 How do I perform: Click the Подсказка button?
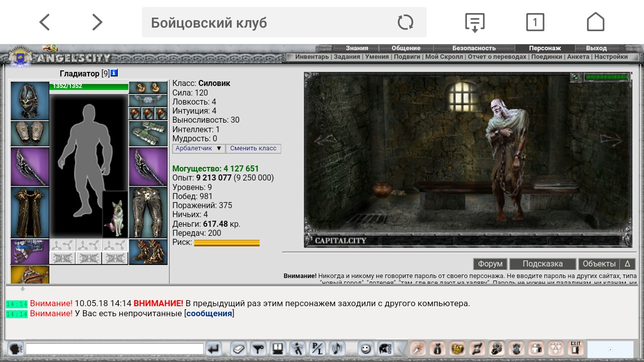click(x=542, y=264)
